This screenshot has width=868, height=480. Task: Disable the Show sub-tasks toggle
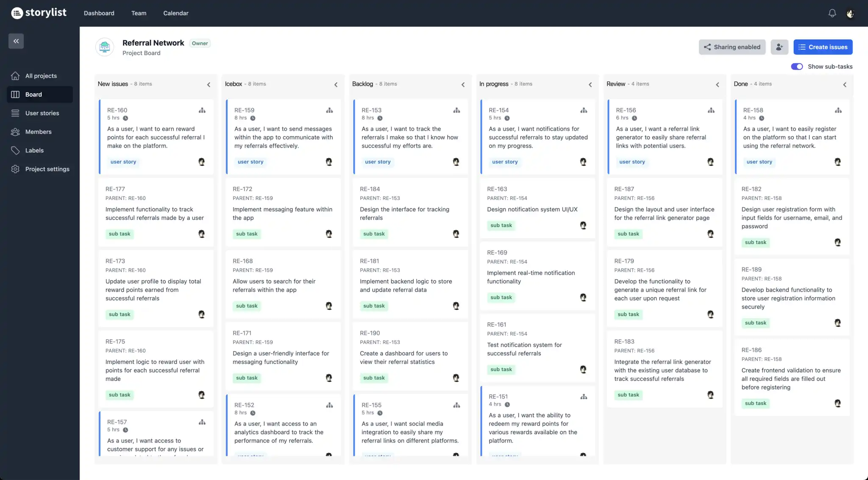coord(797,67)
